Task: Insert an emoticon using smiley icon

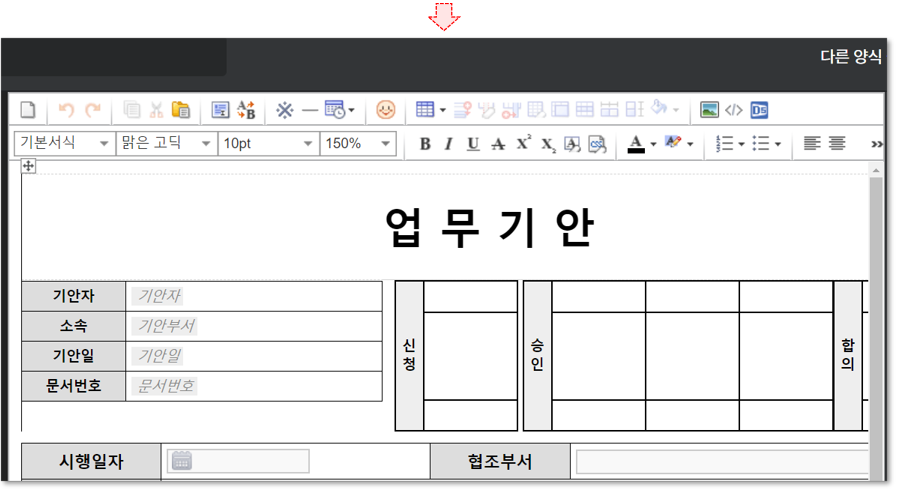Action: [385, 110]
